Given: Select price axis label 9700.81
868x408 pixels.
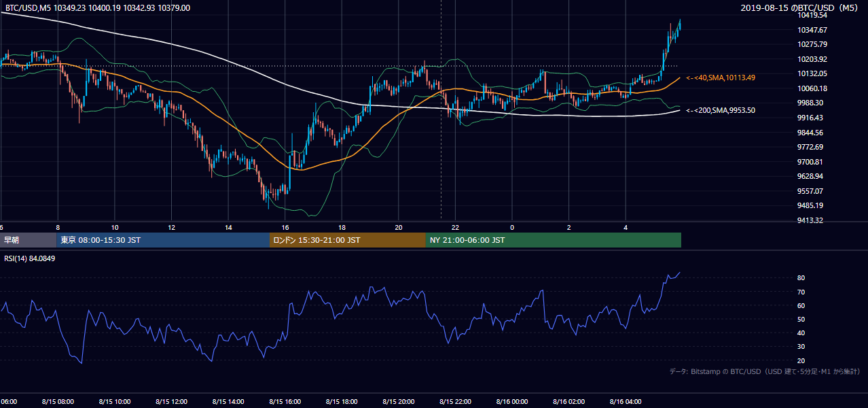Looking at the screenshot, I should point(810,162).
